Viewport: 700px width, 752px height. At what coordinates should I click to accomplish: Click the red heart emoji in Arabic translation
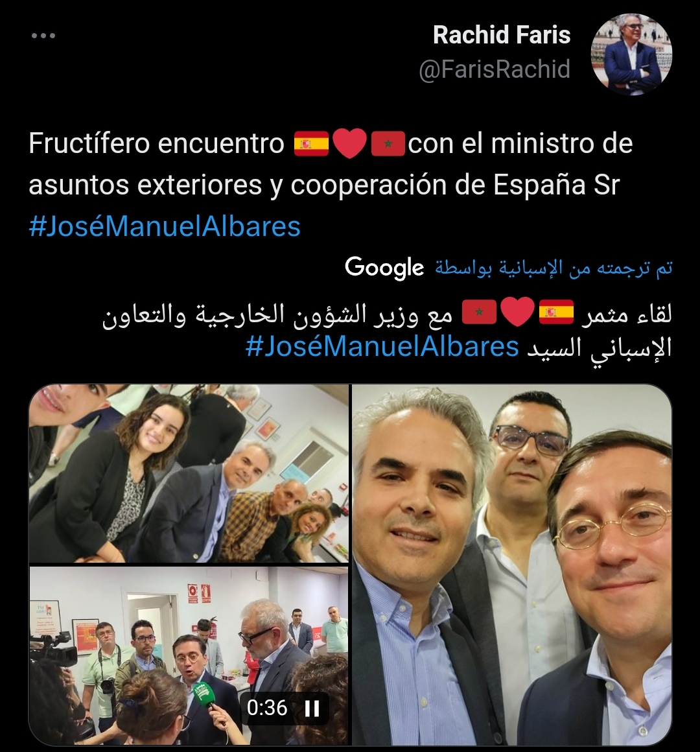517,312
